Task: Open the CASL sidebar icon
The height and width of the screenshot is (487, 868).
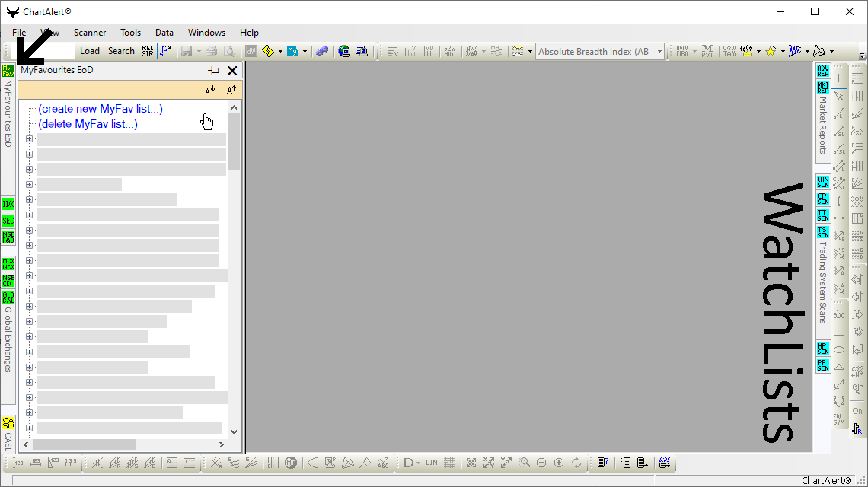Action: [8, 423]
